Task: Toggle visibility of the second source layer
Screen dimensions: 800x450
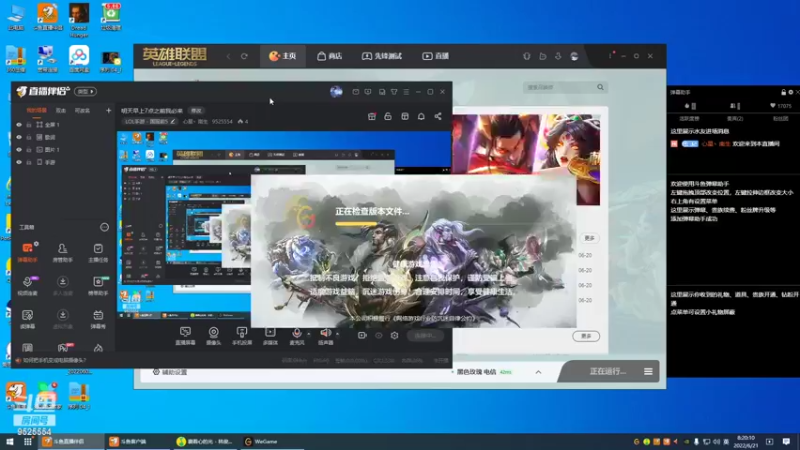Action: click(19, 137)
